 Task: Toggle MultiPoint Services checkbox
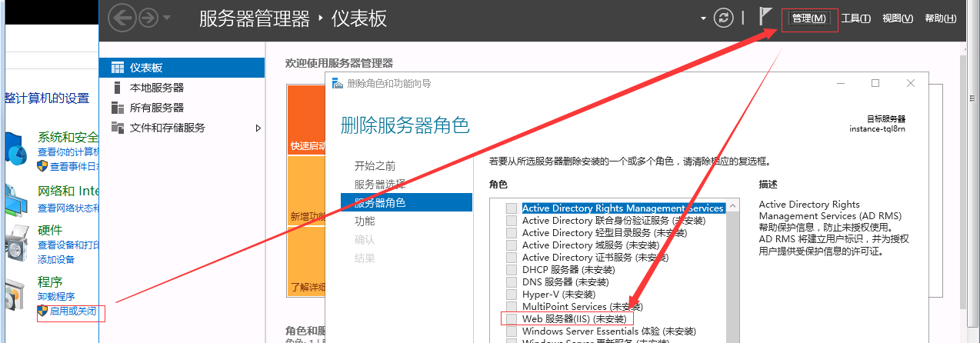512,307
